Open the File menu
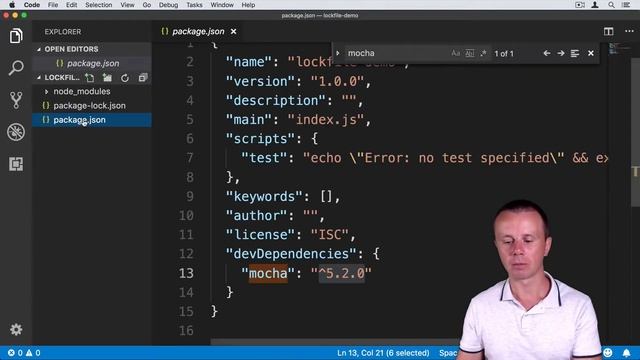Image resolution: width=640 pixels, height=360 pixels. (53, 5)
